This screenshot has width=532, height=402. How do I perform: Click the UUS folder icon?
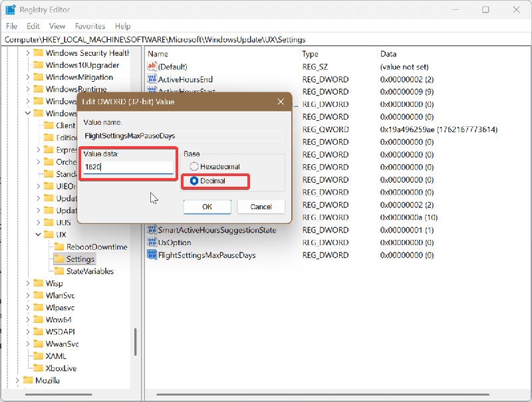[49, 223]
